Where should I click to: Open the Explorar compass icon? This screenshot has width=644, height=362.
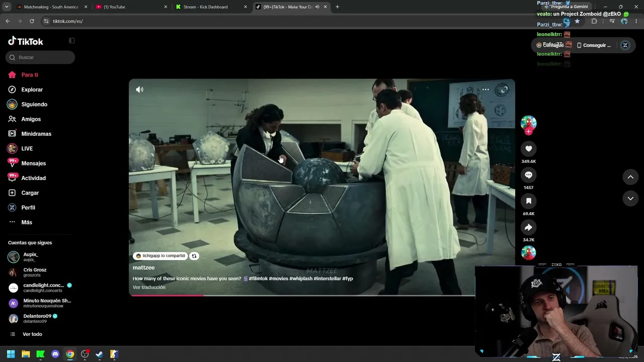(12, 89)
